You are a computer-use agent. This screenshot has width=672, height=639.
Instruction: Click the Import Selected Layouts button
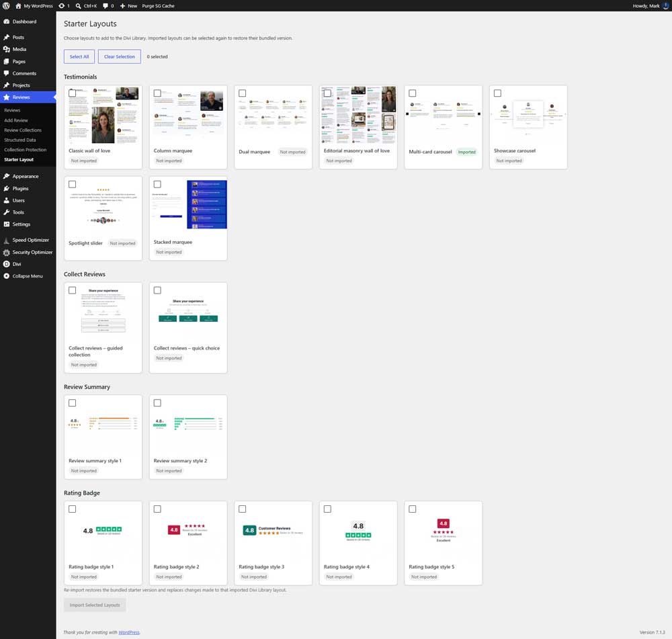click(95, 605)
